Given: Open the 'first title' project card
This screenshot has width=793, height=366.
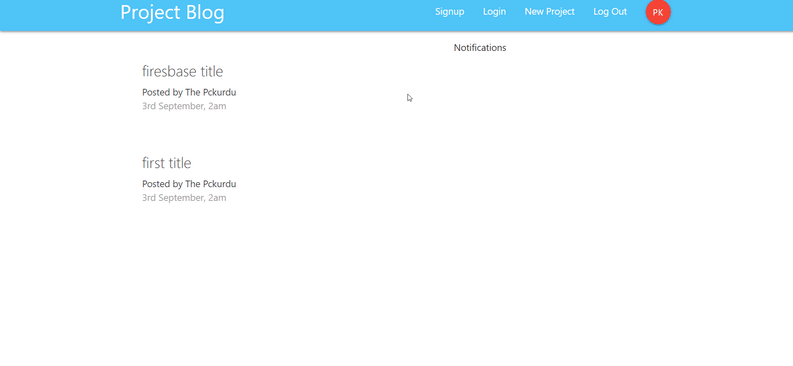Looking at the screenshot, I should tap(166, 163).
